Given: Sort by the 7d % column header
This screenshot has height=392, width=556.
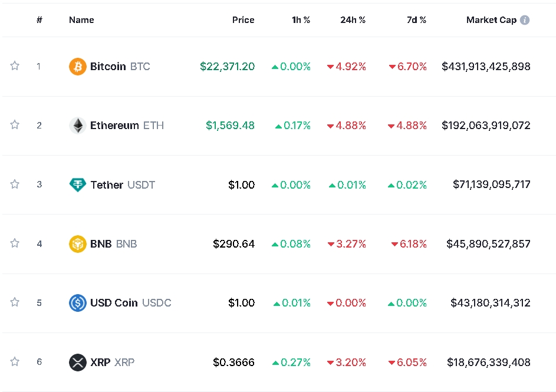Looking at the screenshot, I should click(416, 20).
